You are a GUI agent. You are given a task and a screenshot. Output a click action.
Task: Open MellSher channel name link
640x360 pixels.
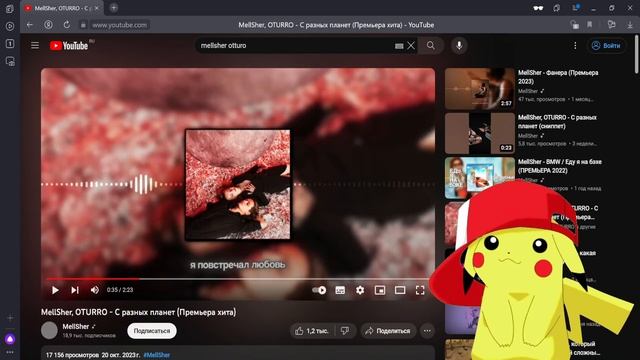tap(76, 326)
